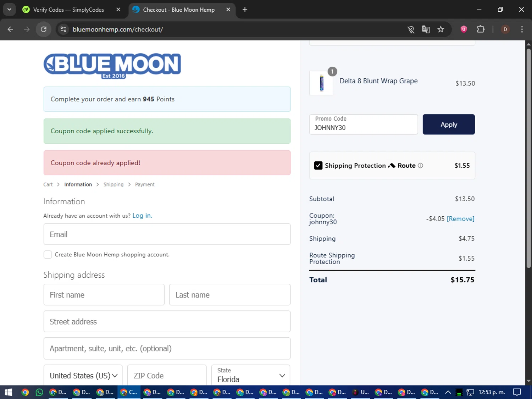
Task: Open the tab search dropdown arrow
Action: tap(10, 10)
